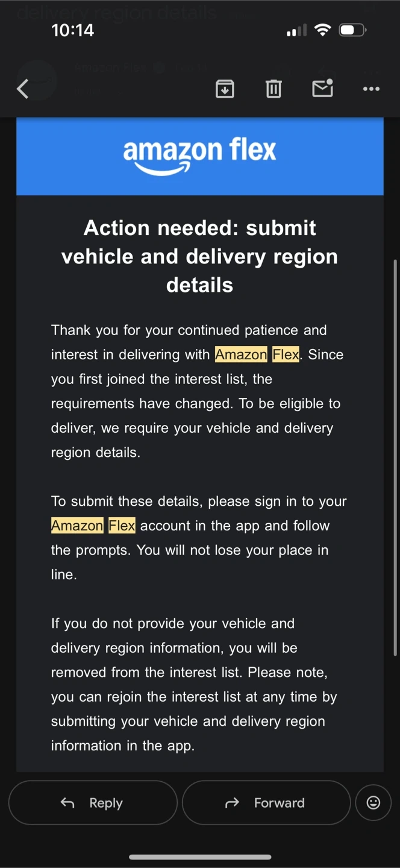Tap the Forward button
Viewport: 400px width, 868px height.
pyautogui.click(x=266, y=802)
